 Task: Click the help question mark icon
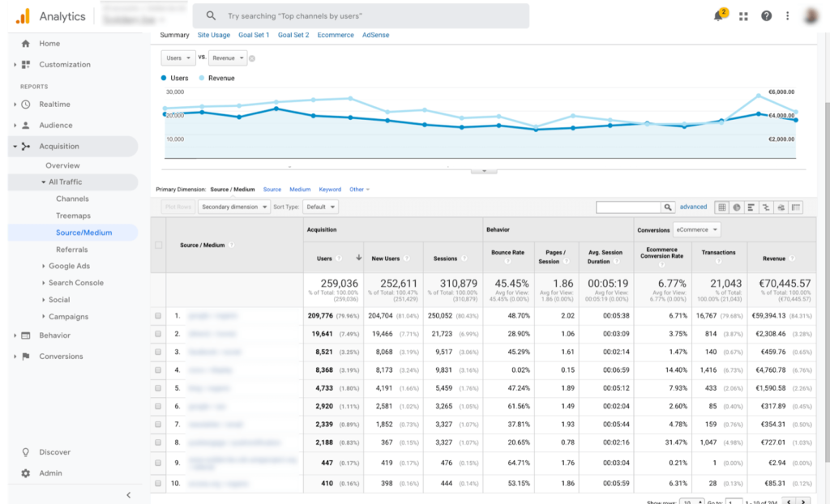[x=766, y=16]
